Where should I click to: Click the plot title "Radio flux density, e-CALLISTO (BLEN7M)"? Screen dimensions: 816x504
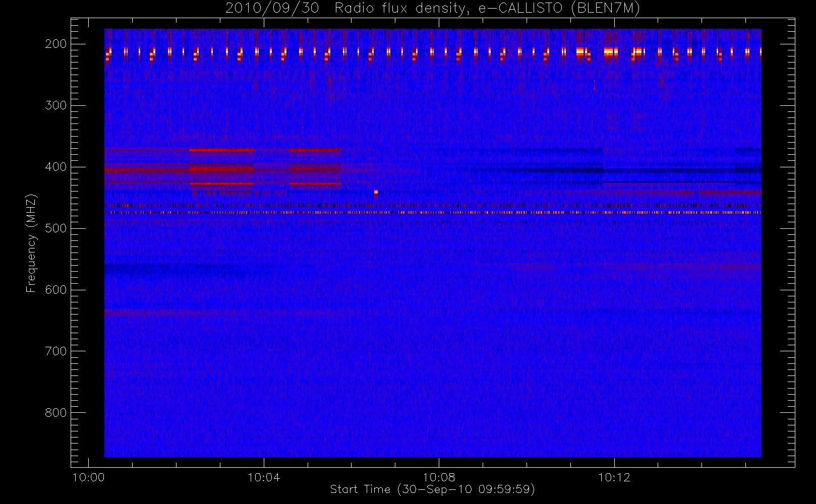pos(487,9)
